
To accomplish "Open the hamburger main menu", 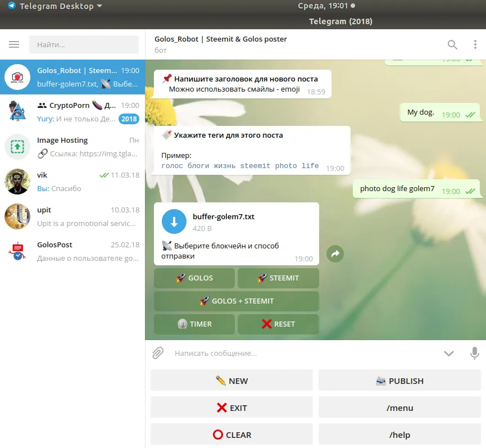I will [x=14, y=44].
